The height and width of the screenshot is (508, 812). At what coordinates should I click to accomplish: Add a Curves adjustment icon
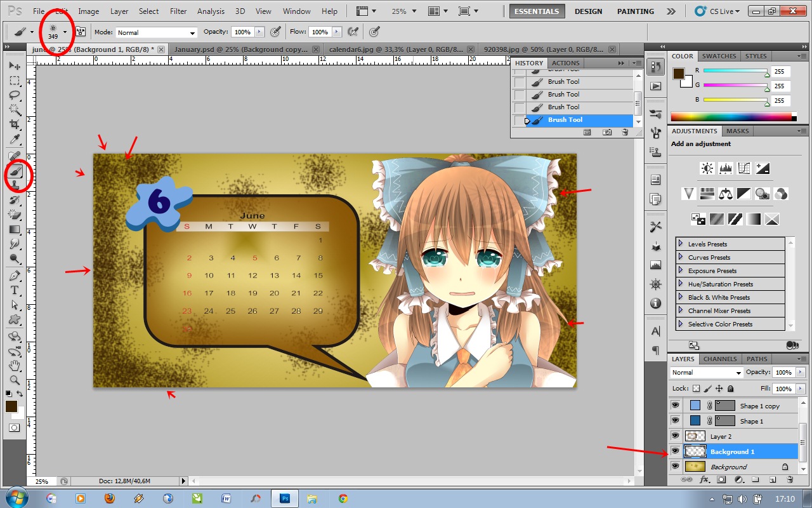point(744,168)
